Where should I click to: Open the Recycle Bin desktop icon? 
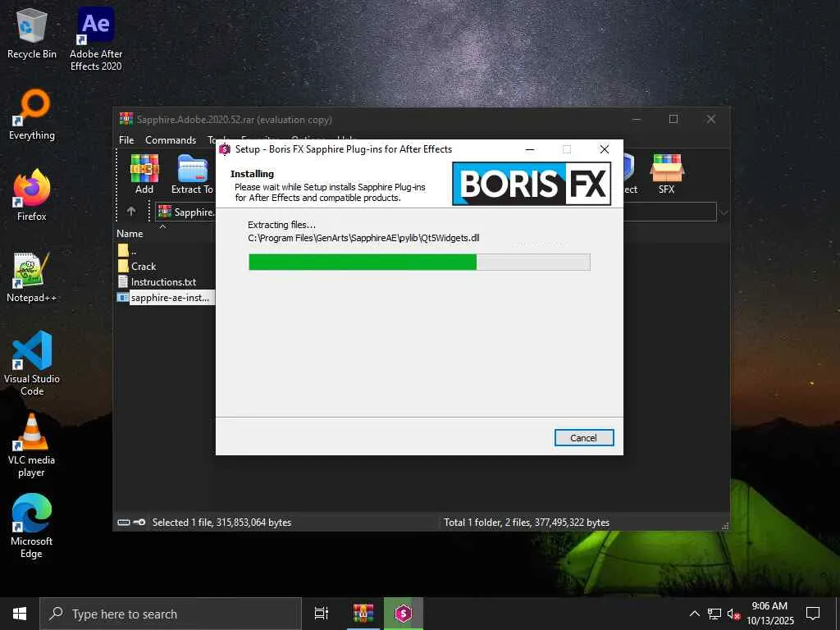(x=32, y=33)
